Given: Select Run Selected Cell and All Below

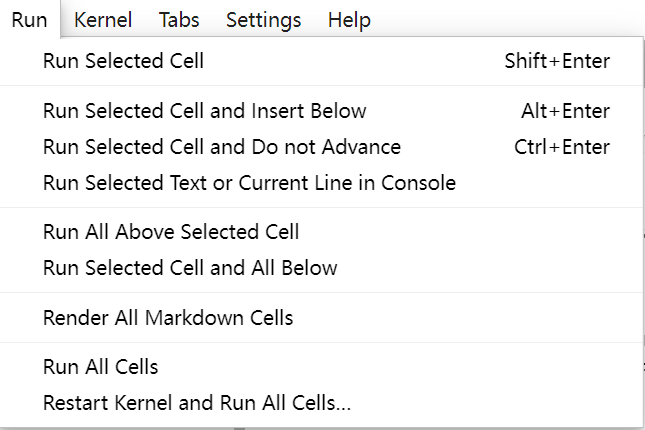Looking at the screenshot, I should [x=190, y=268].
